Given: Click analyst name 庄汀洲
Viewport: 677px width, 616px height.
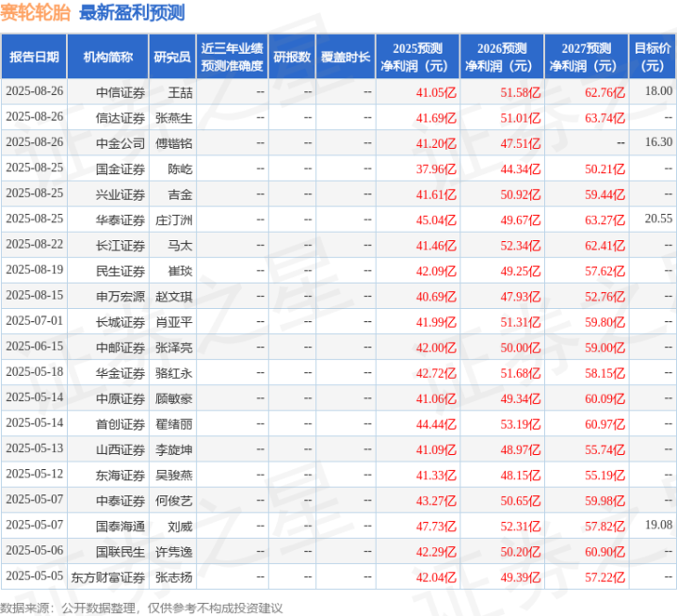Looking at the screenshot, I should 173,219.
